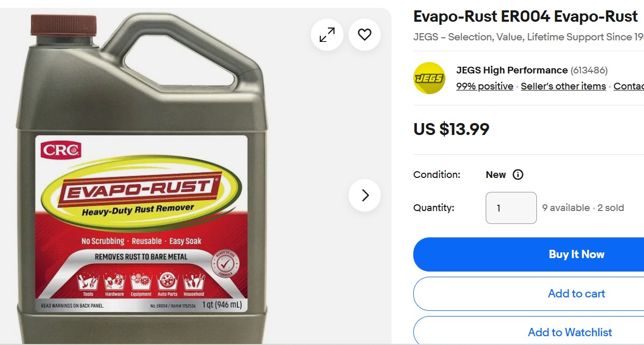Open JEGS High Performance seller profile
This screenshot has height=345, width=644.
pos(512,70)
